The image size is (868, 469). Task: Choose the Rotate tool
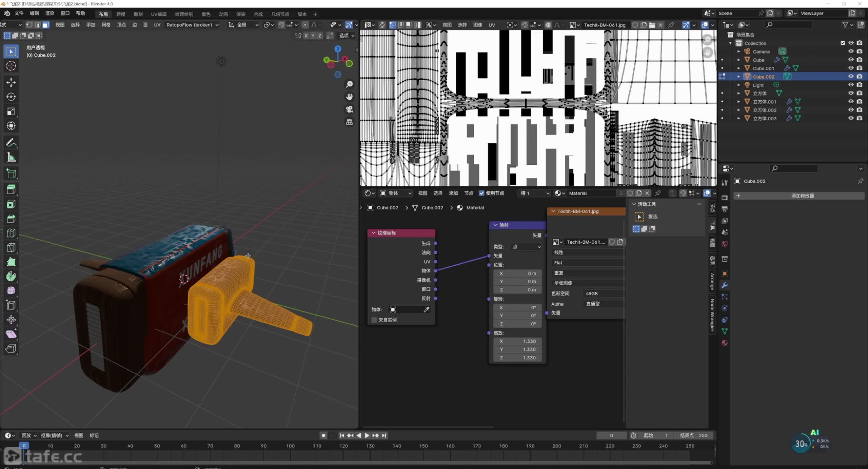pyautogui.click(x=11, y=97)
